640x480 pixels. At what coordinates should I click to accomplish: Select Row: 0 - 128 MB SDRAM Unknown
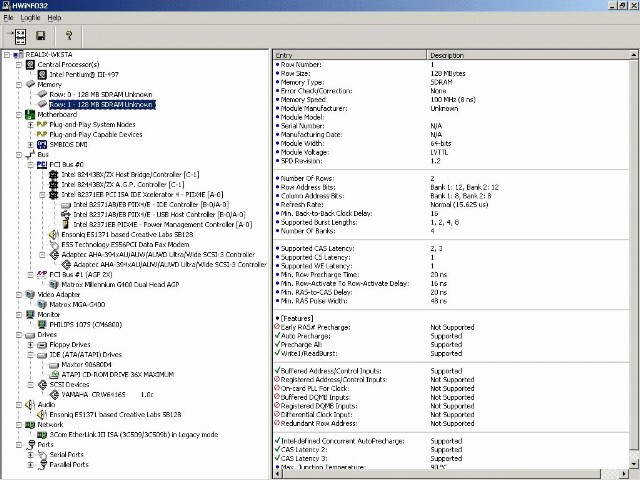pos(100,94)
